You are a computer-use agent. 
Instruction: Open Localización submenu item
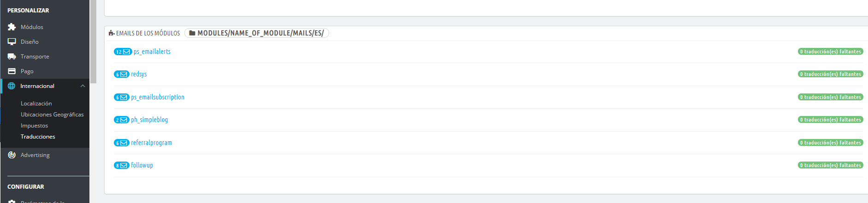[x=36, y=104]
